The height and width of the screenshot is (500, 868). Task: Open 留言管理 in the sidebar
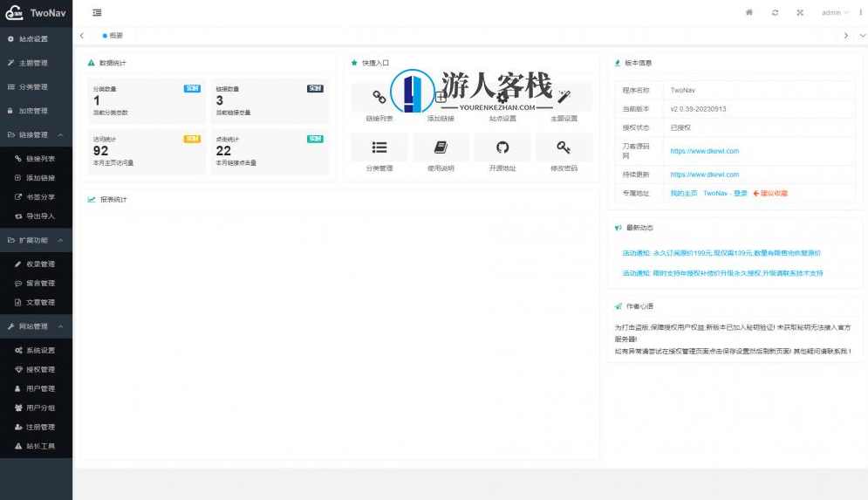[36, 283]
